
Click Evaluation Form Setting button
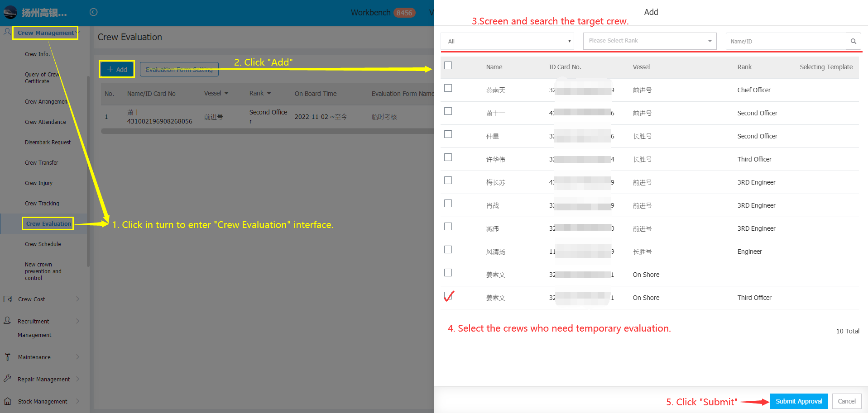tap(179, 69)
